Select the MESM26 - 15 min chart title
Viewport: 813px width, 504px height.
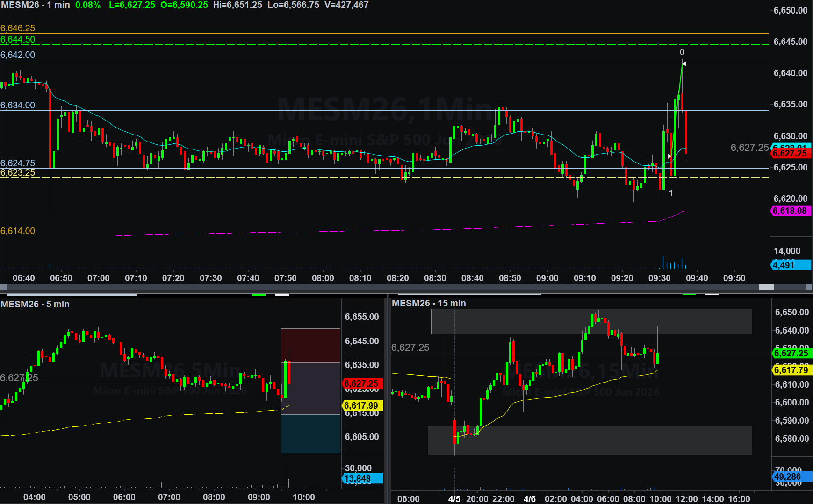[429, 303]
